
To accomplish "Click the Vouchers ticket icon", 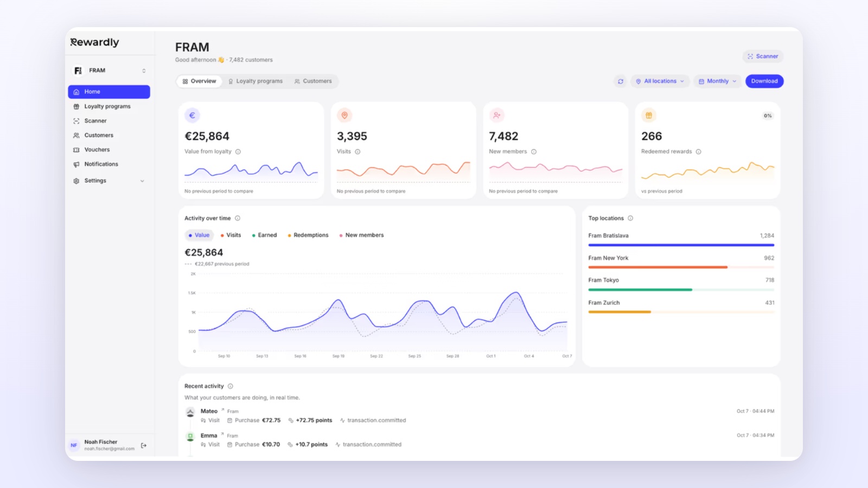I will tap(76, 150).
